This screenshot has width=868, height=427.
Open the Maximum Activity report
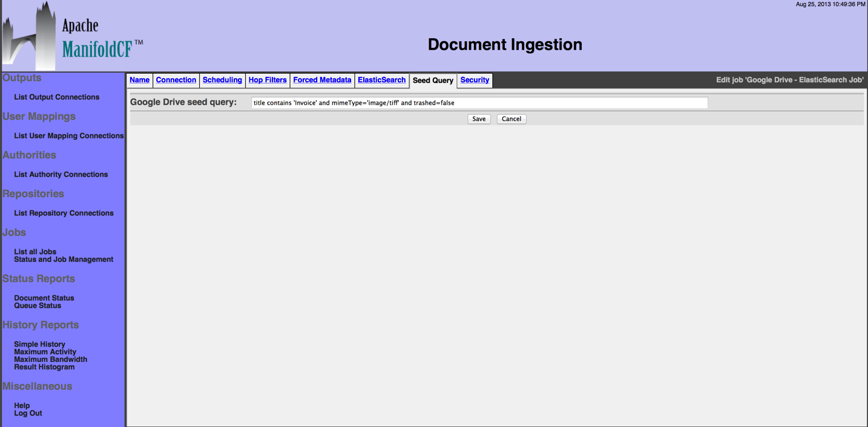pos(45,352)
